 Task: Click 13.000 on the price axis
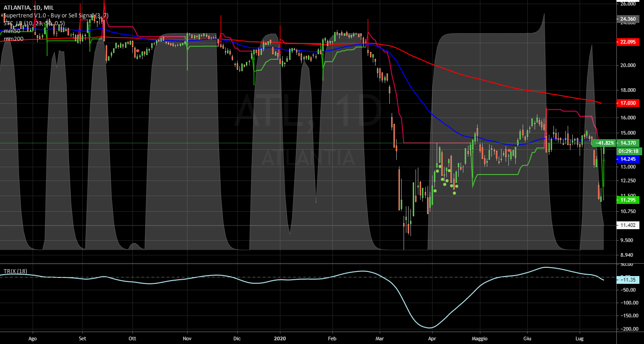click(x=628, y=167)
